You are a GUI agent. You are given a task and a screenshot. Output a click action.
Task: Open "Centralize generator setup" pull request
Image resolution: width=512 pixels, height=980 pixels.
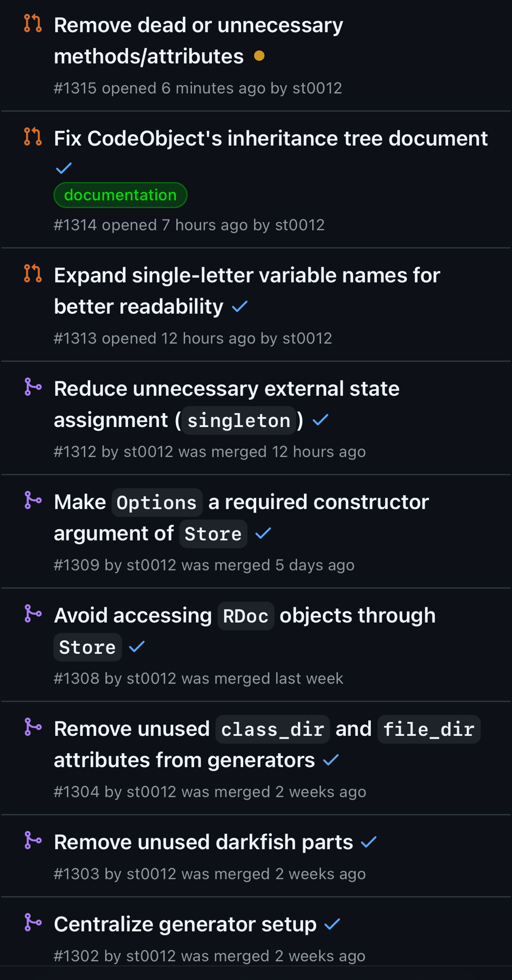[x=185, y=925]
